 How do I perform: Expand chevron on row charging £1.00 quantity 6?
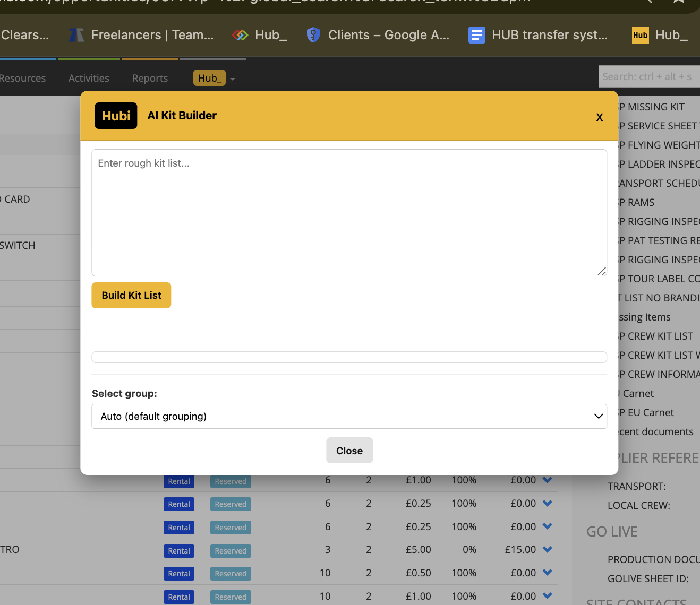pyautogui.click(x=548, y=480)
